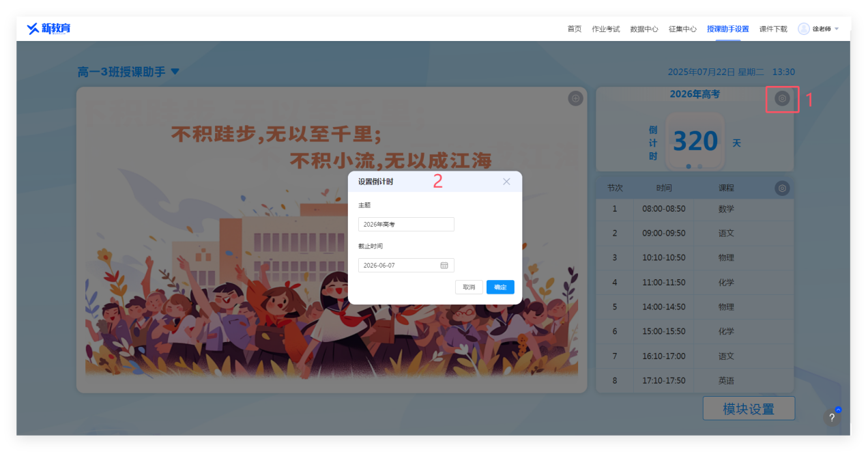Click the 数学 course cell
The height and width of the screenshot is (452, 868).
tap(726, 209)
